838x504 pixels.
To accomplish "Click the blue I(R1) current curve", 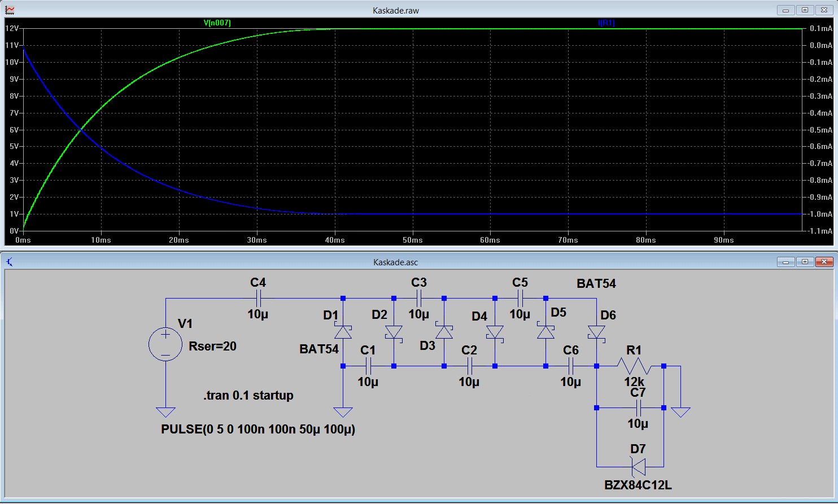I will pos(101,147).
